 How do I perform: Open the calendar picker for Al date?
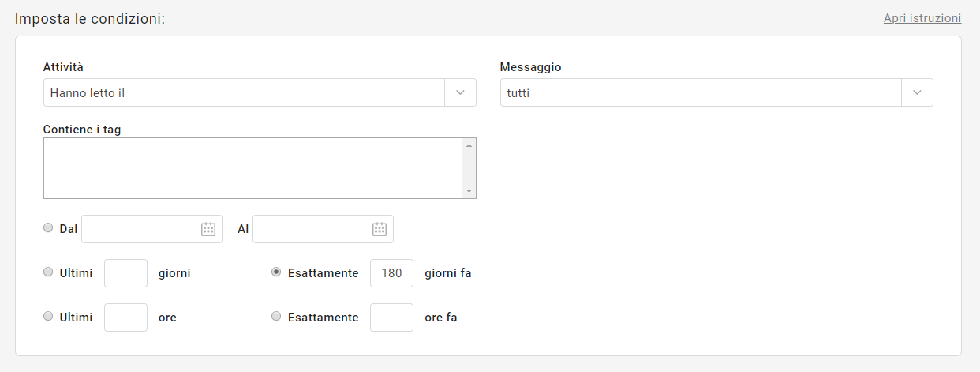coord(380,229)
